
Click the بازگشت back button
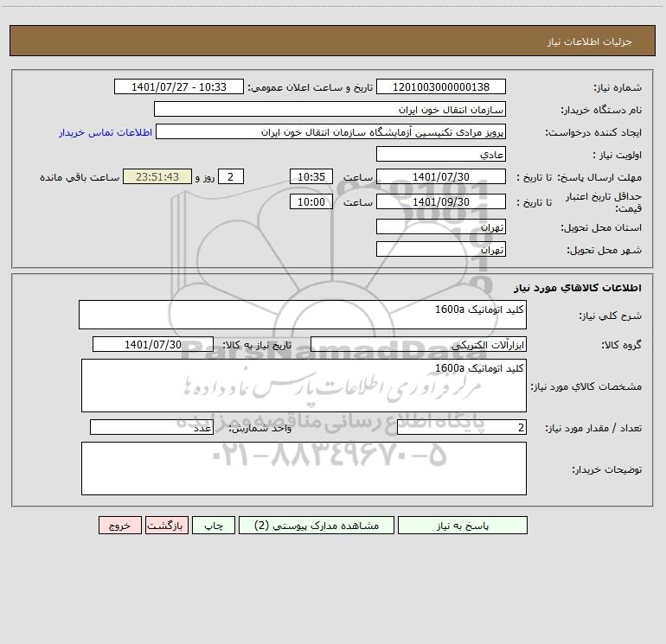tap(166, 525)
